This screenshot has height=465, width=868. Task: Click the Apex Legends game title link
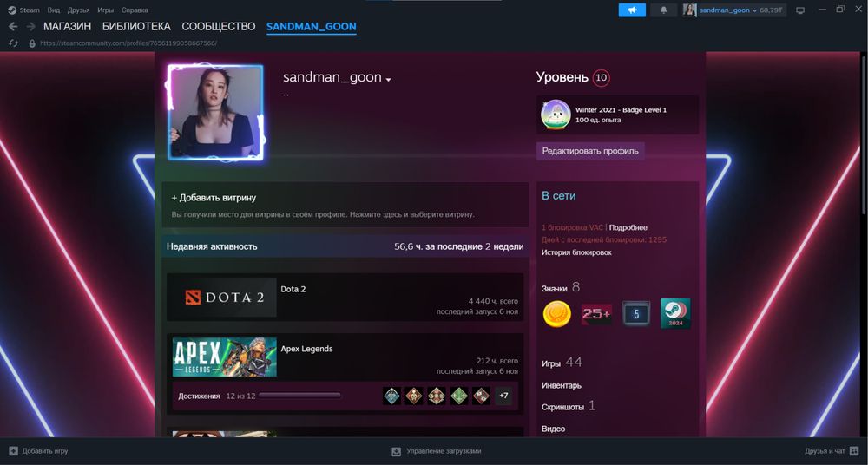click(x=306, y=349)
